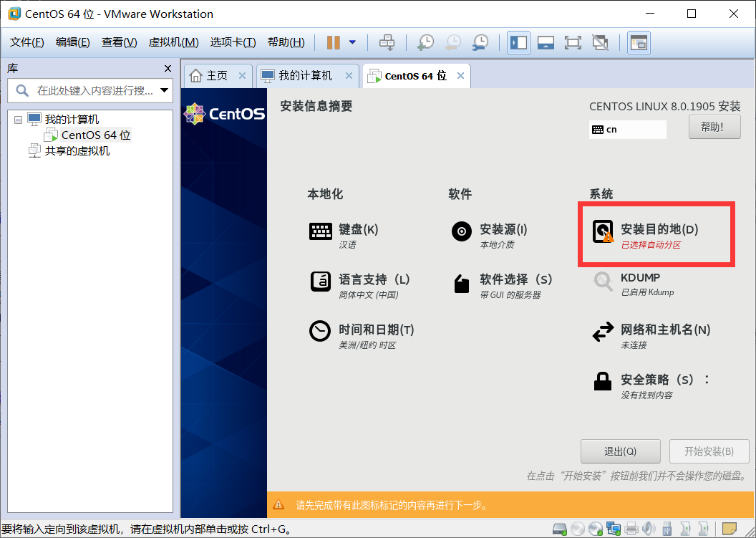Click the orange warning bar at the bottom
The width and height of the screenshot is (756, 538).
[x=511, y=505]
